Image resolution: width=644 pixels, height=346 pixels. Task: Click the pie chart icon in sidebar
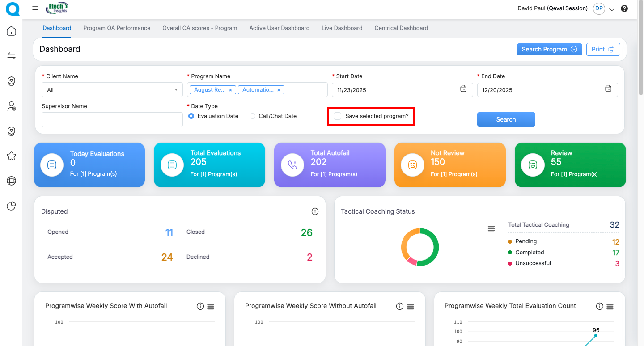point(12,206)
